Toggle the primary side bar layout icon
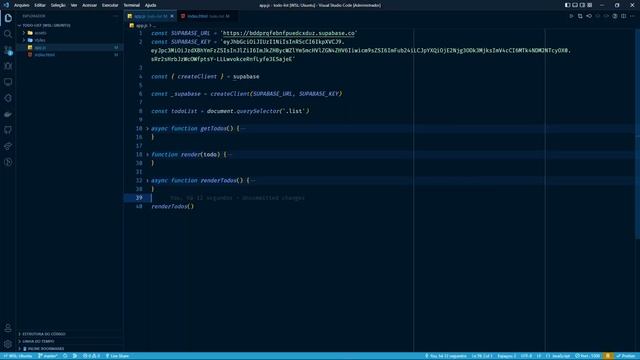 (567, 5)
